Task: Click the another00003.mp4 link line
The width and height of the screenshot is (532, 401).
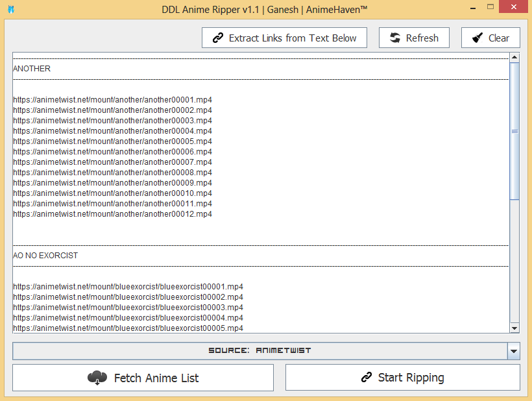Action: point(113,121)
